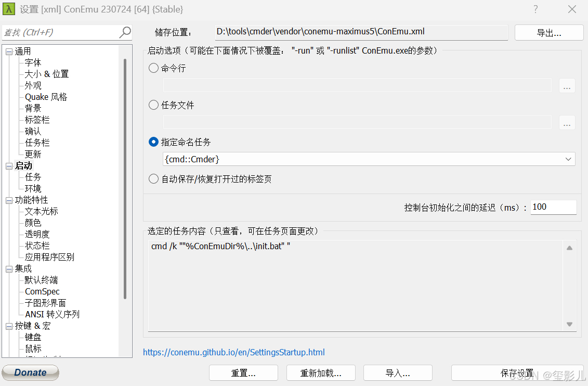Open the SettingsStartup.html documentation link
588x386 pixels.
tap(233, 352)
